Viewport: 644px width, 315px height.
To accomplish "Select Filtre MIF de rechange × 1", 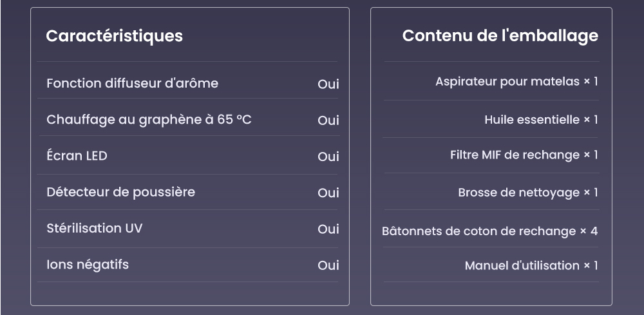I will pos(524,155).
